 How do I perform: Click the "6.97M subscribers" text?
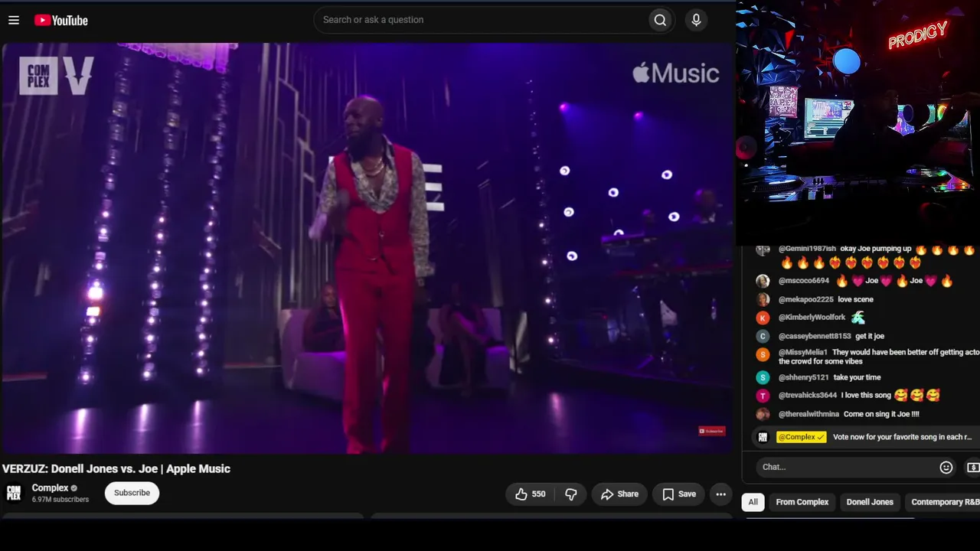60,500
